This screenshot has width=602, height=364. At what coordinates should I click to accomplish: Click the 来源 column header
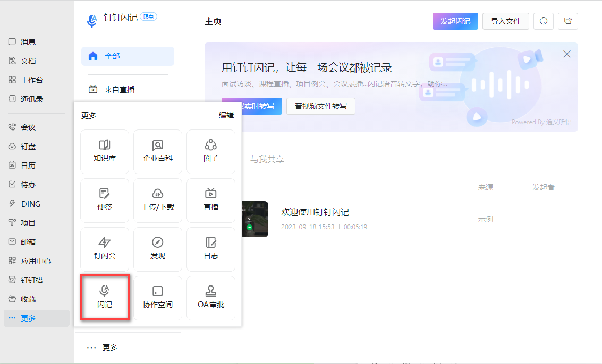click(485, 187)
